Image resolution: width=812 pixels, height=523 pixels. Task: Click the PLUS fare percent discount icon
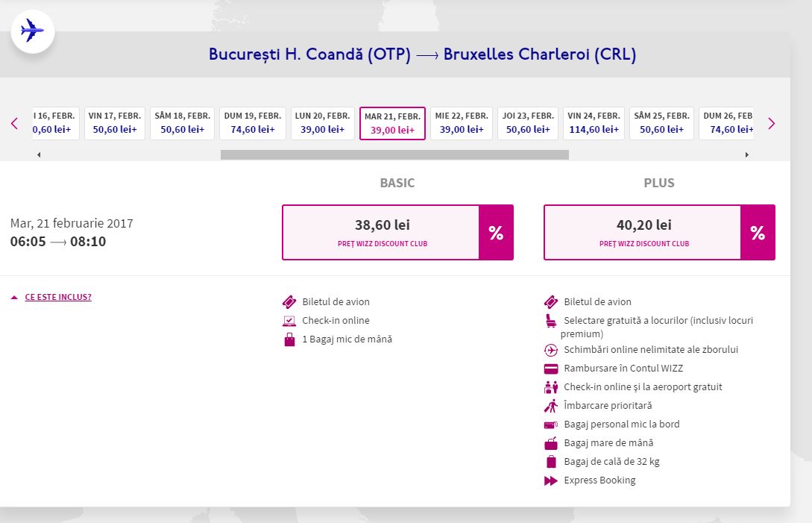758,233
